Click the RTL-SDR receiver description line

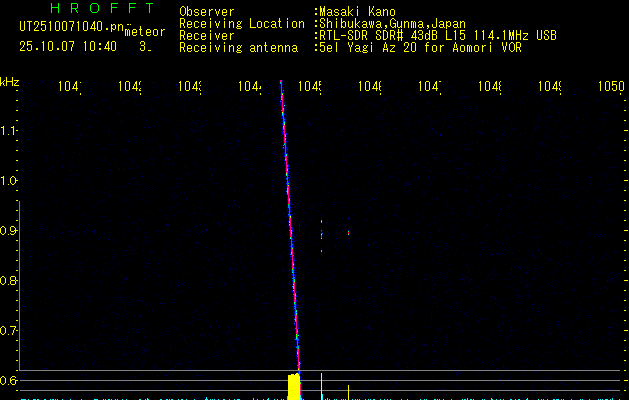click(437, 35)
